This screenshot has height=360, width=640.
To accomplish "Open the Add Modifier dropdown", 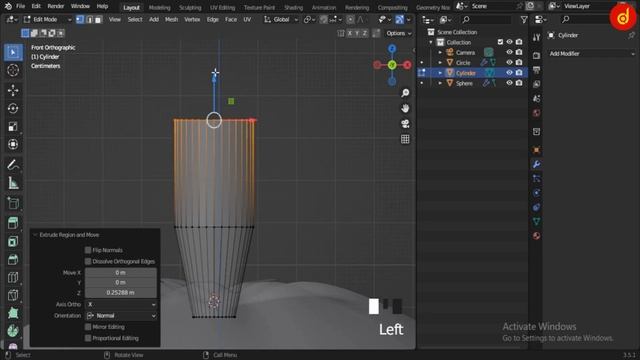I will click(591, 53).
